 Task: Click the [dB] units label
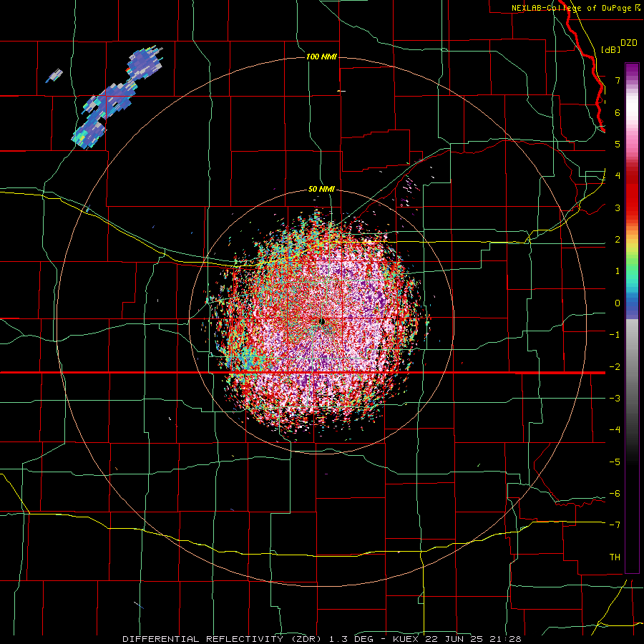pyautogui.click(x=611, y=49)
